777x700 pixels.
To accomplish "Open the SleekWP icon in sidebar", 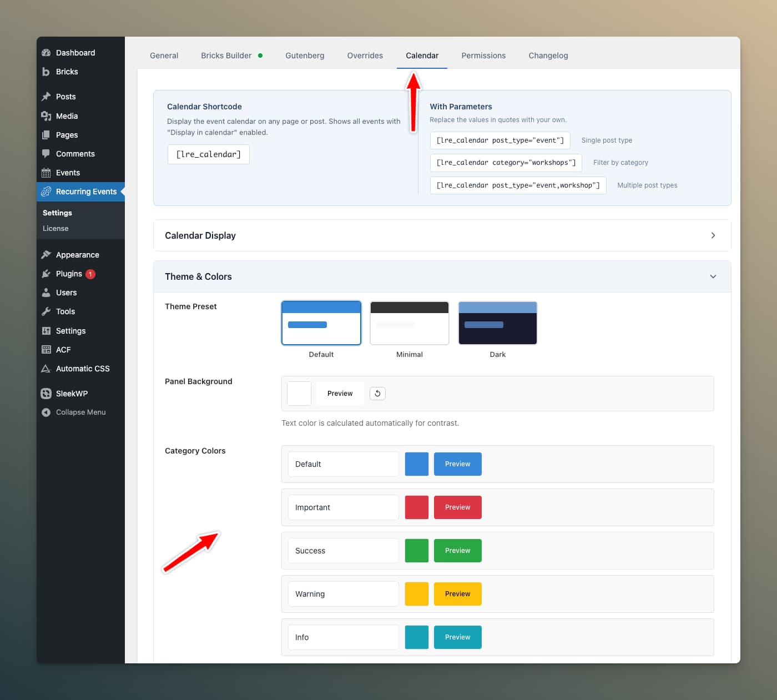I will pyautogui.click(x=46, y=394).
